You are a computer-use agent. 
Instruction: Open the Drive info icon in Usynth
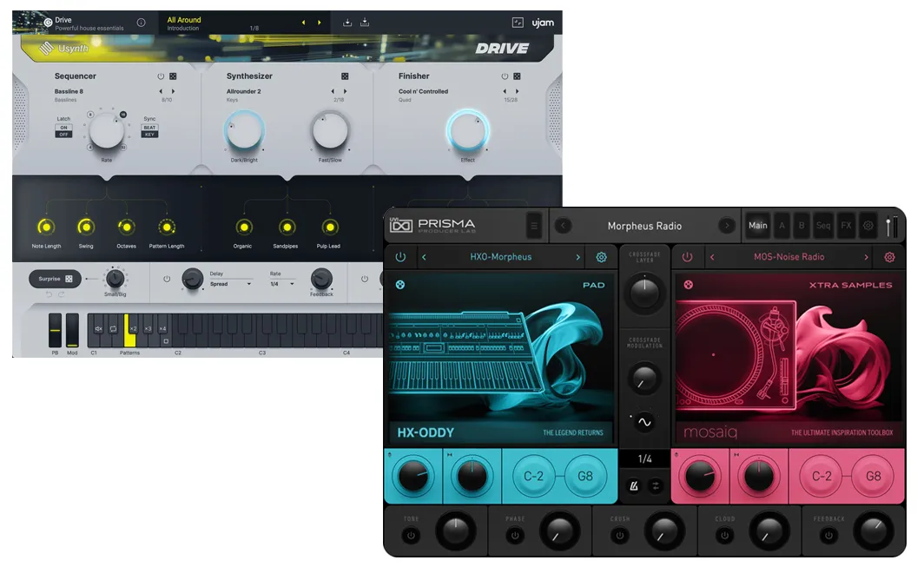(x=142, y=23)
